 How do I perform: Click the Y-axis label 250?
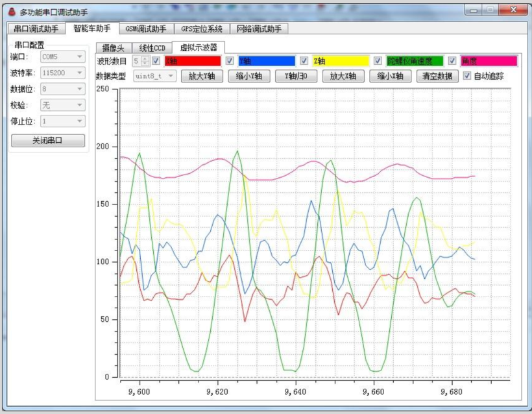103,89
